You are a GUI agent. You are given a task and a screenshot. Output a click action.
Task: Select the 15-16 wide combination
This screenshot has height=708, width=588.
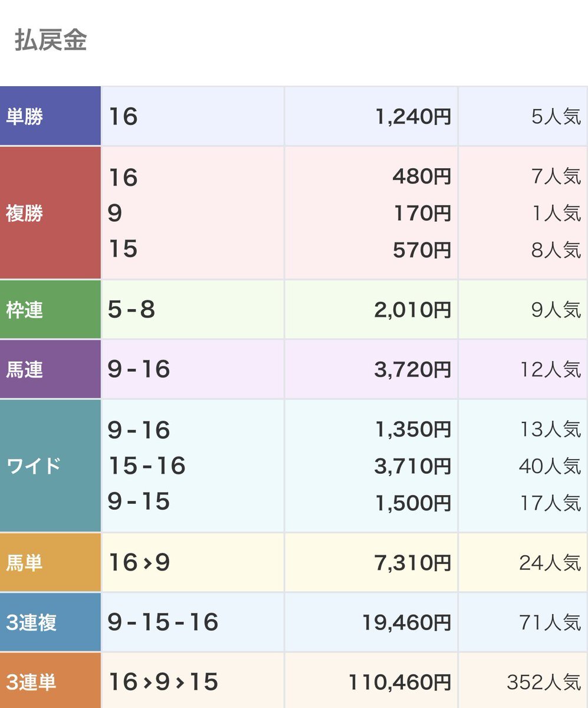[x=146, y=467]
